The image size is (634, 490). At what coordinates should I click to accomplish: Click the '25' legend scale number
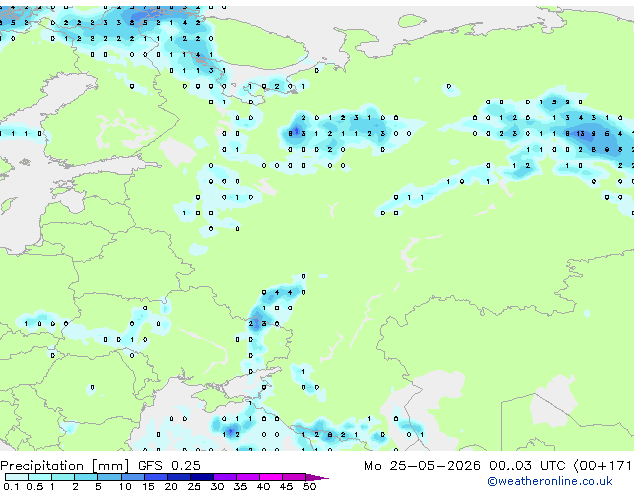click(194, 486)
